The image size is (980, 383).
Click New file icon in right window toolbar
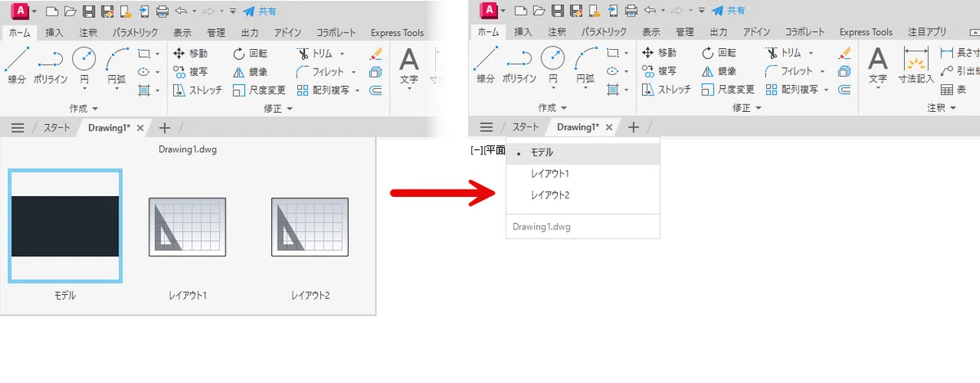click(x=520, y=11)
